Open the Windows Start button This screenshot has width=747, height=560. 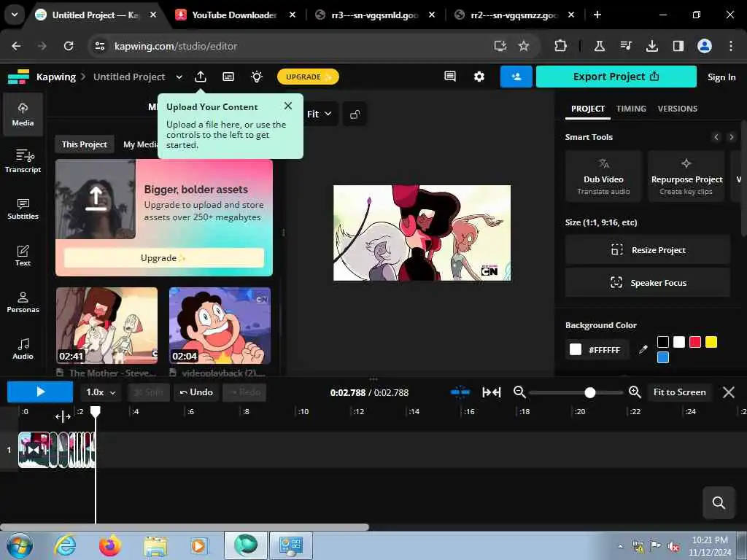pyautogui.click(x=20, y=545)
